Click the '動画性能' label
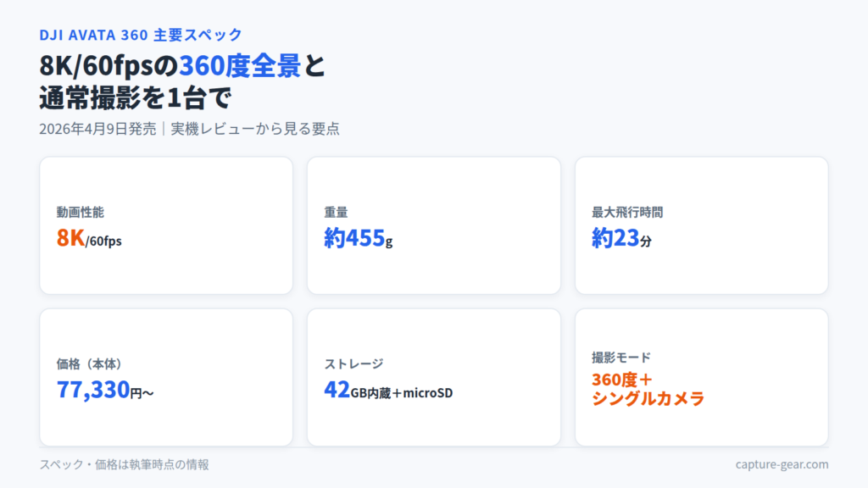This screenshot has height=488, width=868. [81, 212]
